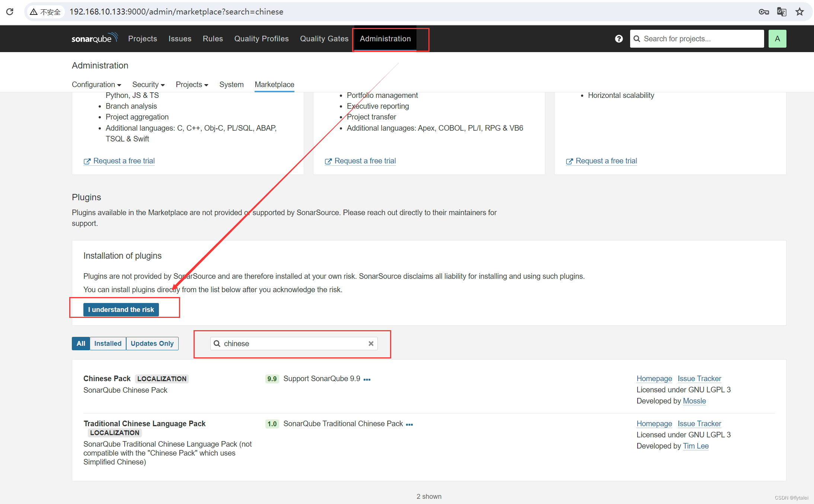The image size is (814, 504).
Task: Click the 9.9 version badge
Action: [x=272, y=379]
